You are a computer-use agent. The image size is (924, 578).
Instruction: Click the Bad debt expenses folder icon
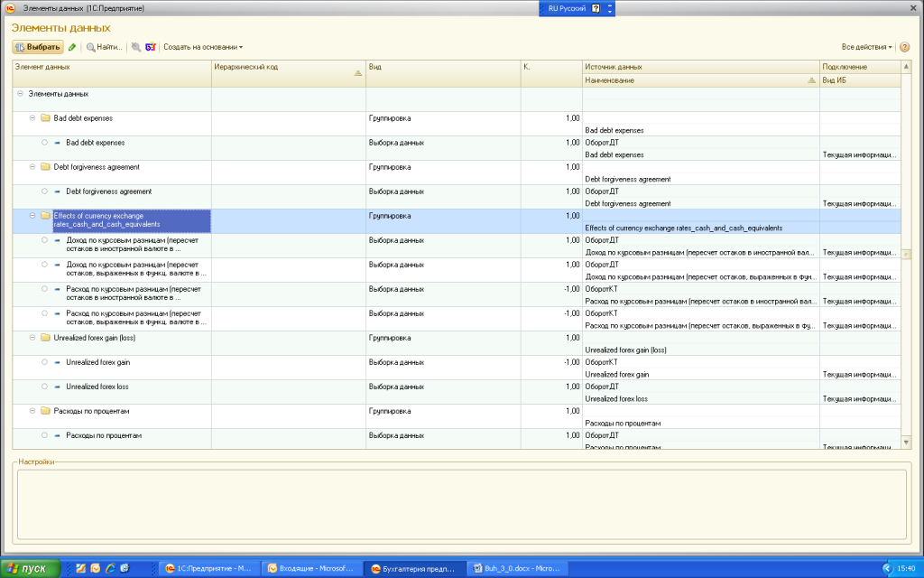(x=45, y=118)
